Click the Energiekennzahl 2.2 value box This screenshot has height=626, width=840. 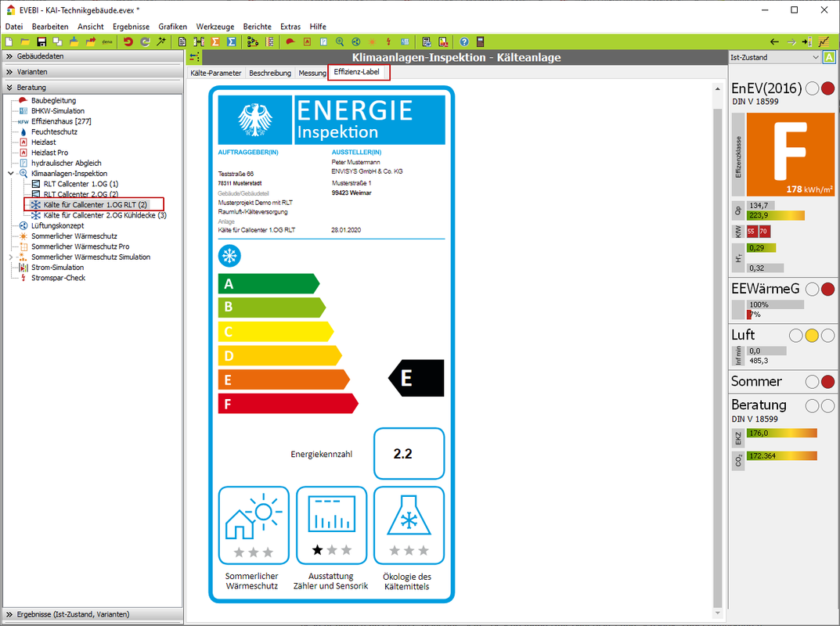409,454
